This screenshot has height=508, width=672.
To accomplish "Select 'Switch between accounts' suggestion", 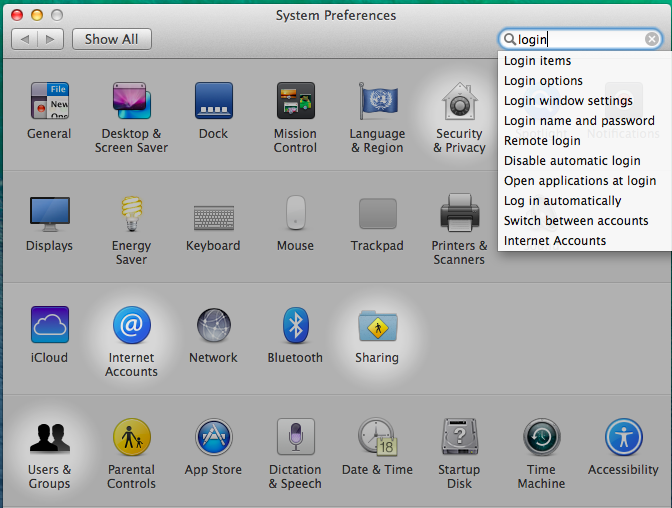I will pyautogui.click(x=585, y=220).
